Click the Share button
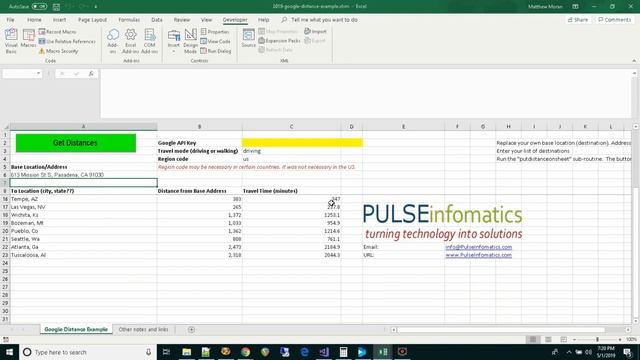640x360 pixels. (x=578, y=20)
